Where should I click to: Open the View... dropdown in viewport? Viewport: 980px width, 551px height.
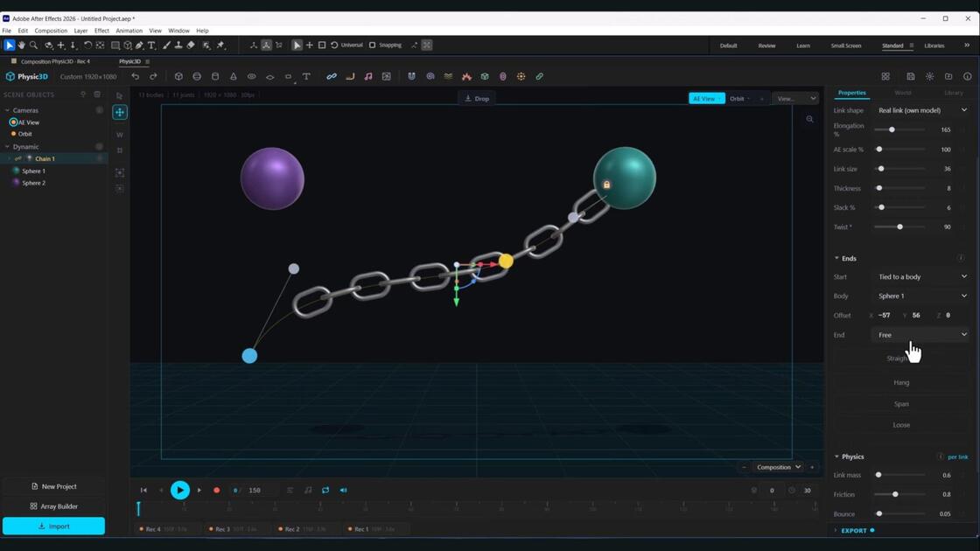pos(795,99)
